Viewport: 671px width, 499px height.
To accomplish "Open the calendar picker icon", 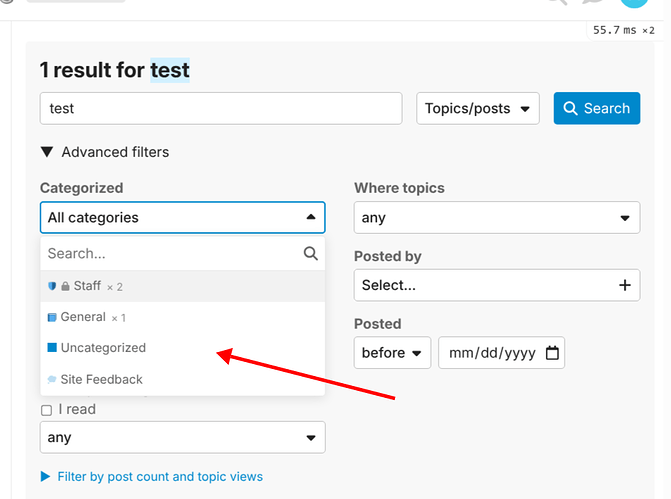I will 552,353.
